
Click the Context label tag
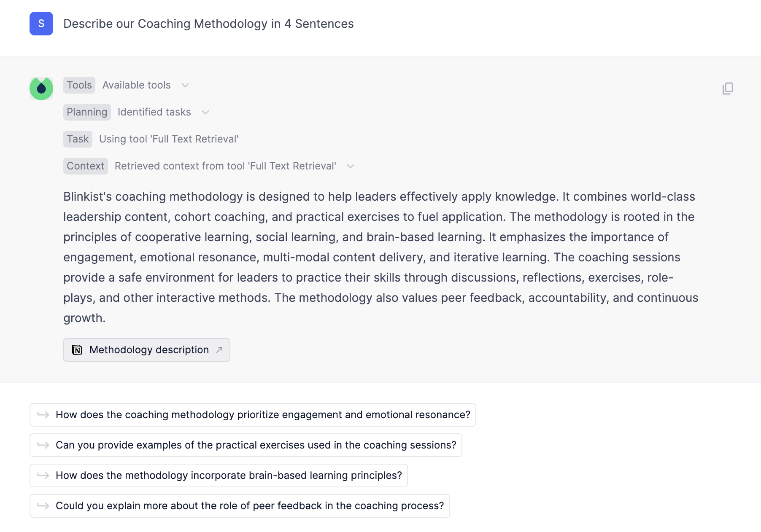click(x=86, y=166)
